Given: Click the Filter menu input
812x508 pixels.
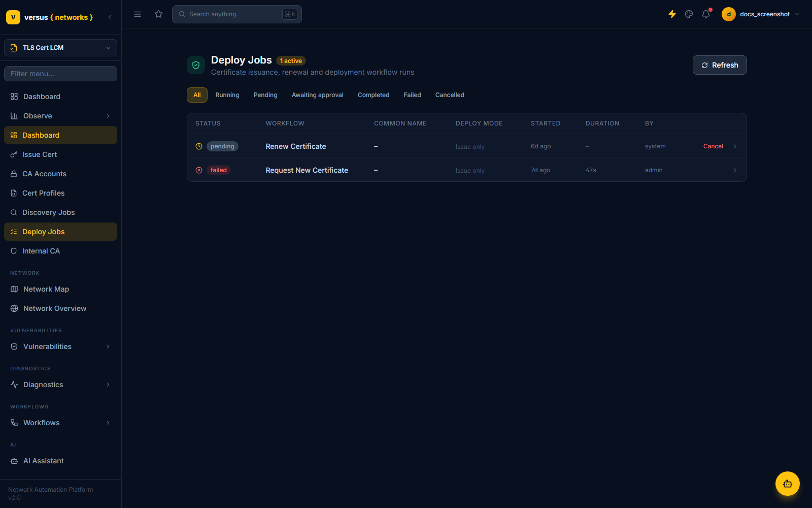Looking at the screenshot, I should tap(60, 74).
